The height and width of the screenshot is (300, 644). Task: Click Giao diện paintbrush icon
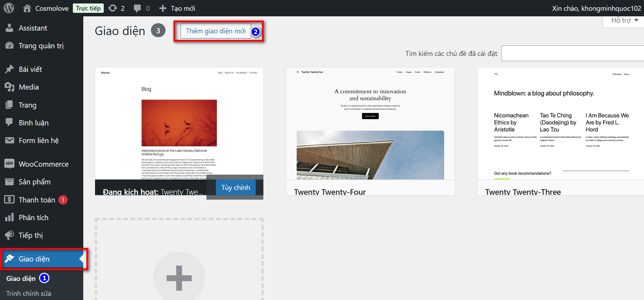coord(9,258)
